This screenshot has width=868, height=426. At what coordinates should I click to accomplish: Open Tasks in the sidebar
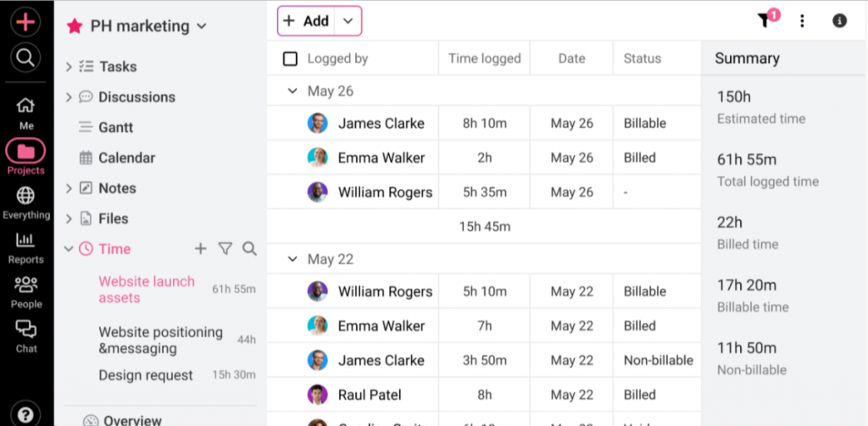pyautogui.click(x=118, y=66)
